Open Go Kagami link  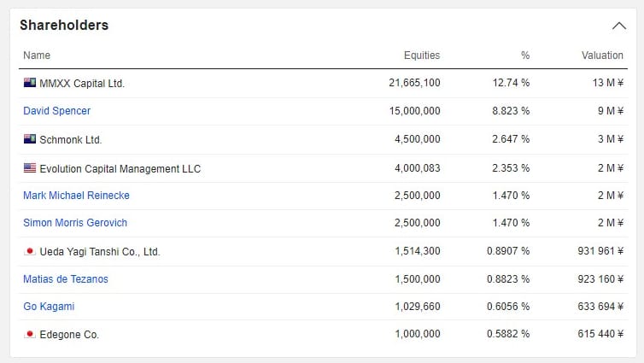(49, 307)
